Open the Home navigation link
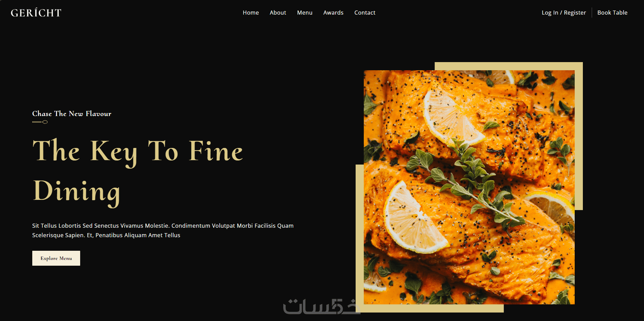Viewport: 644px width, 321px height. [x=251, y=13]
